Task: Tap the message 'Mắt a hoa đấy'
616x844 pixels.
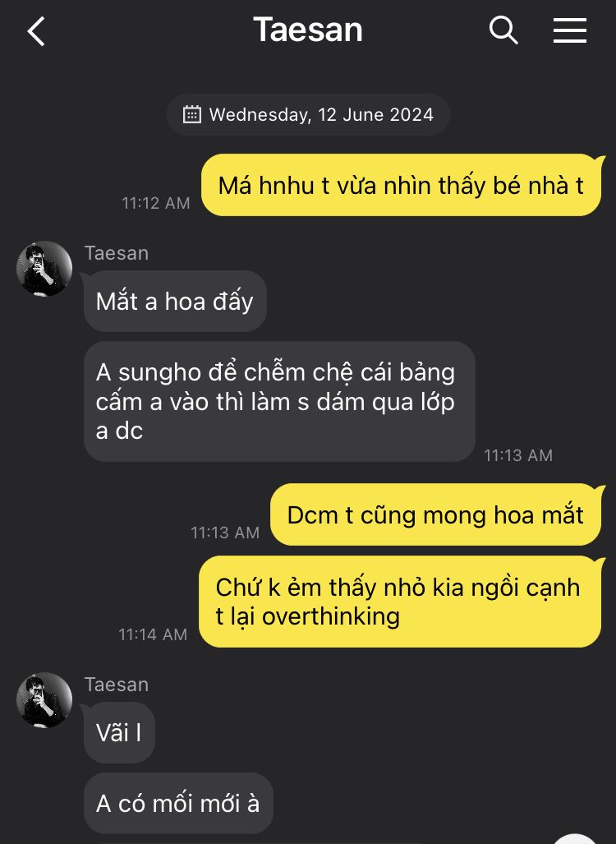Action: pos(175,301)
